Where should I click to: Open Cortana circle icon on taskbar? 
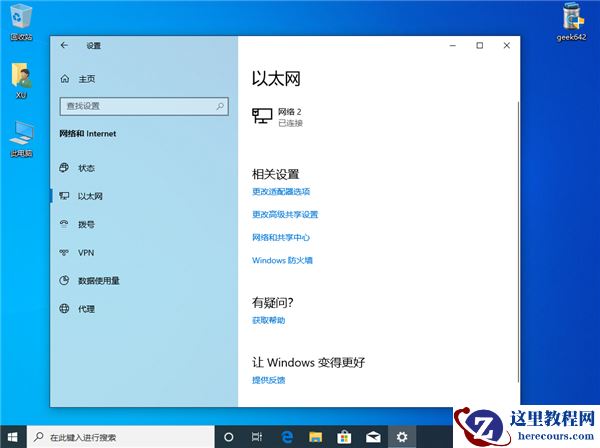click(x=228, y=437)
